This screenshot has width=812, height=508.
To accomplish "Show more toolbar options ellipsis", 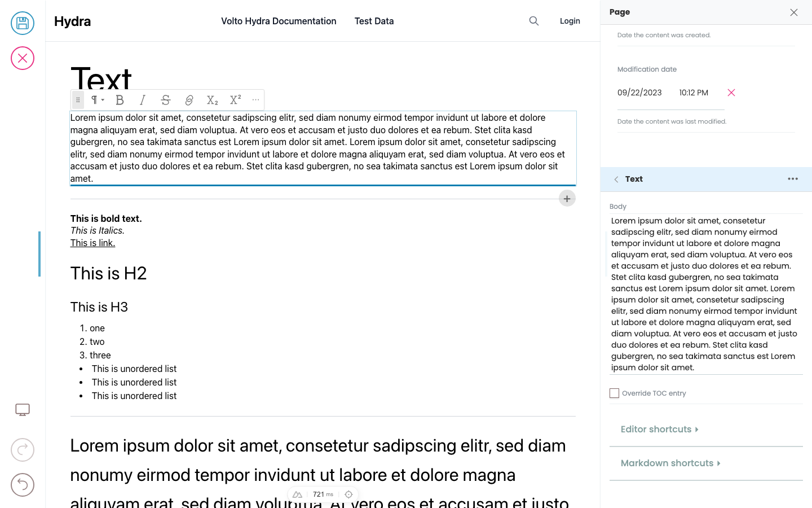I will 255,100.
